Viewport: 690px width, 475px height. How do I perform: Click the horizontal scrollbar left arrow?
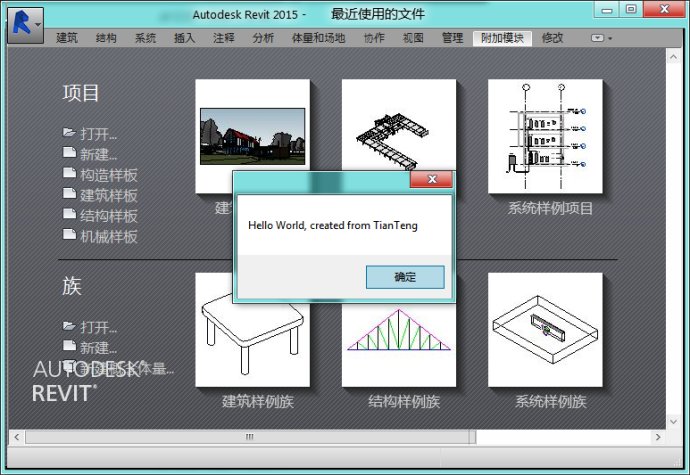(x=16, y=437)
